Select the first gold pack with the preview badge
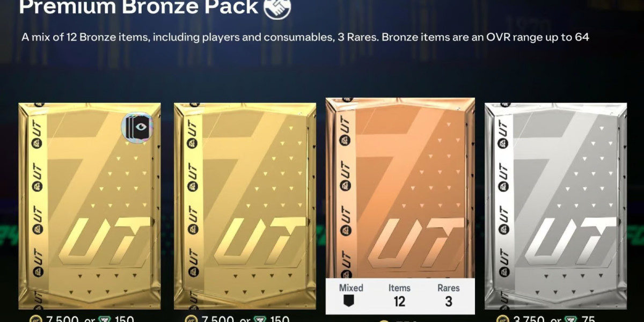Screen dimensions: 644x322 coord(90,206)
